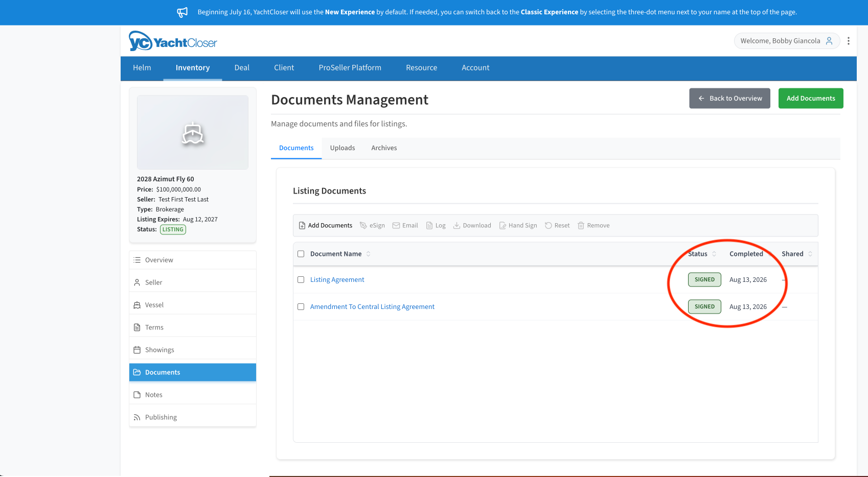The width and height of the screenshot is (868, 477).
Task: Click the Download toolbar icon
Action: pos(457,225)
